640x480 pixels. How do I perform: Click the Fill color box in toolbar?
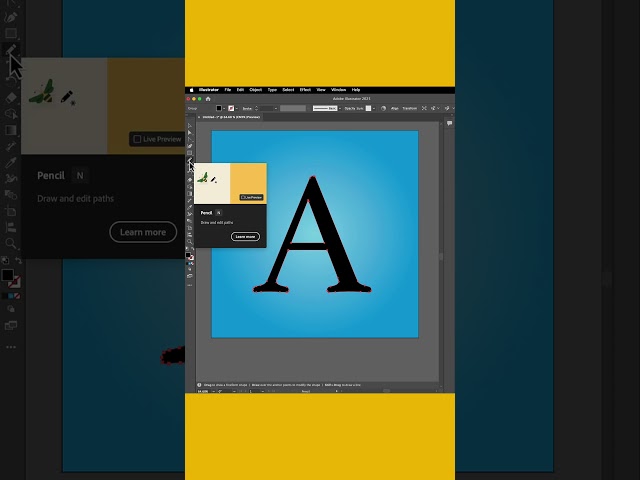pos(188,255)
